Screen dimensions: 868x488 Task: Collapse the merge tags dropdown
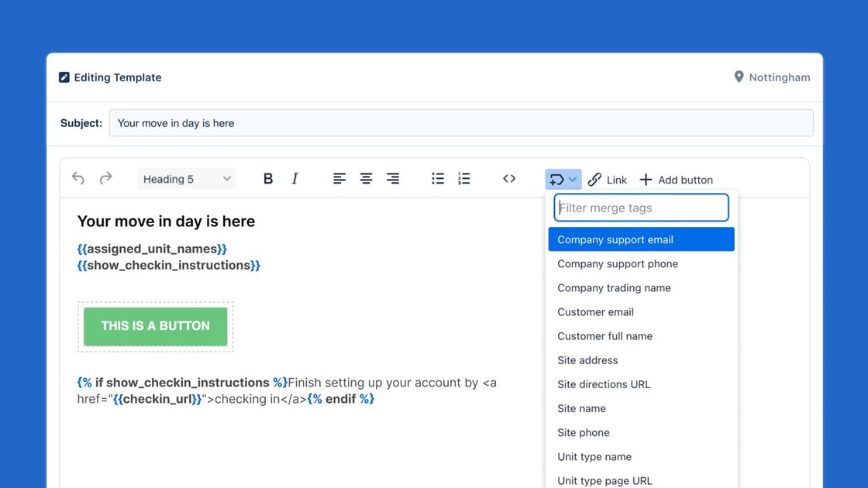point(563,180)
